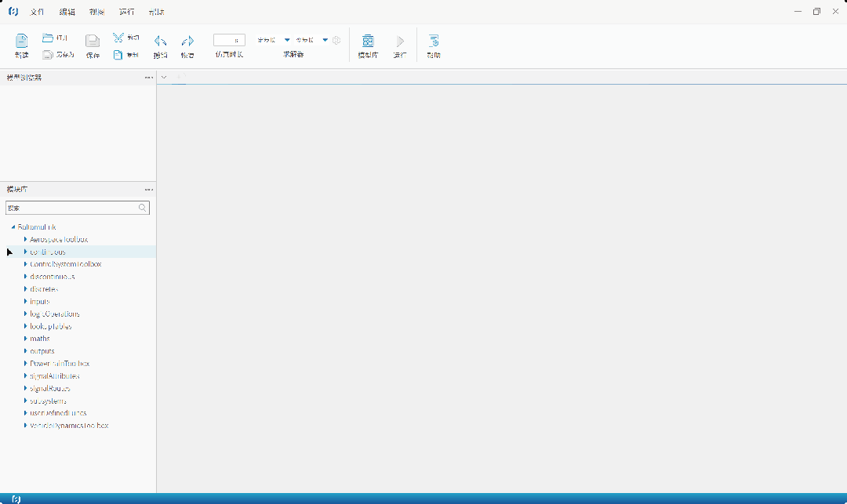The image size is (847, 504).
Task: Click the simulation duration input field
Action: [x=229, y=40]
